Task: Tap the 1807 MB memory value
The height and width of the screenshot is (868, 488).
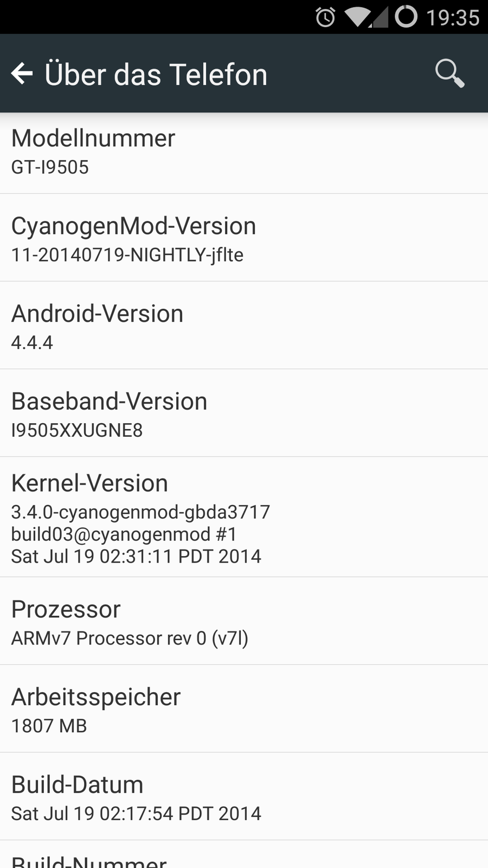Action: click(49, 726)
